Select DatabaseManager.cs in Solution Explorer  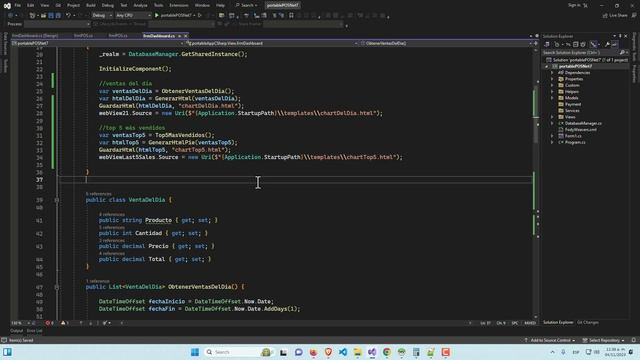[583, 123]
